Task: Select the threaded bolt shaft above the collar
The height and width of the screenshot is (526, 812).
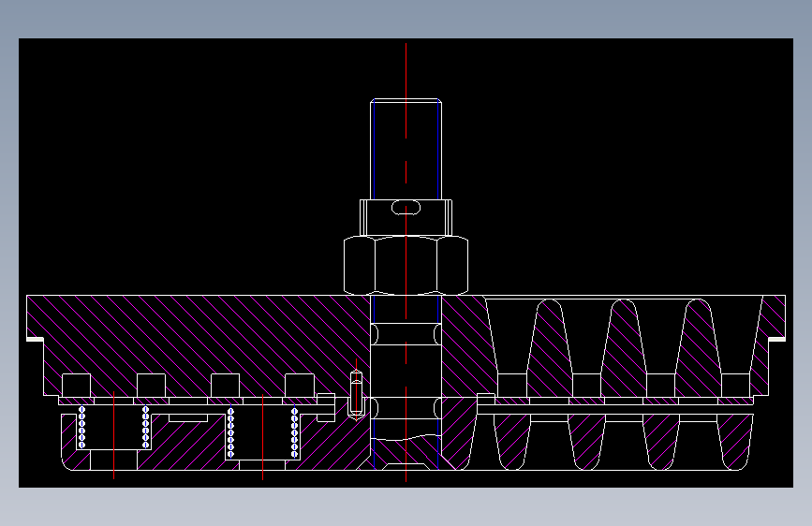Action: pos(406,149)
